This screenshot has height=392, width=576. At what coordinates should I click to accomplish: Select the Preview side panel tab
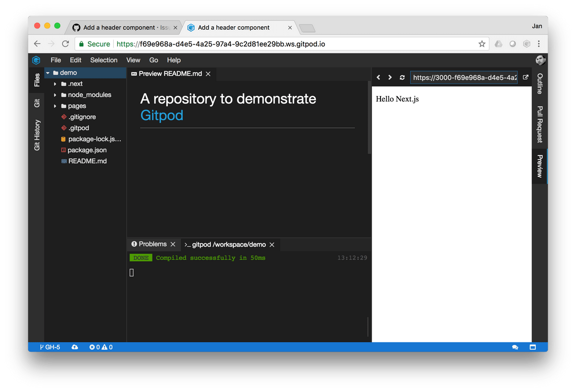point(540,166)
